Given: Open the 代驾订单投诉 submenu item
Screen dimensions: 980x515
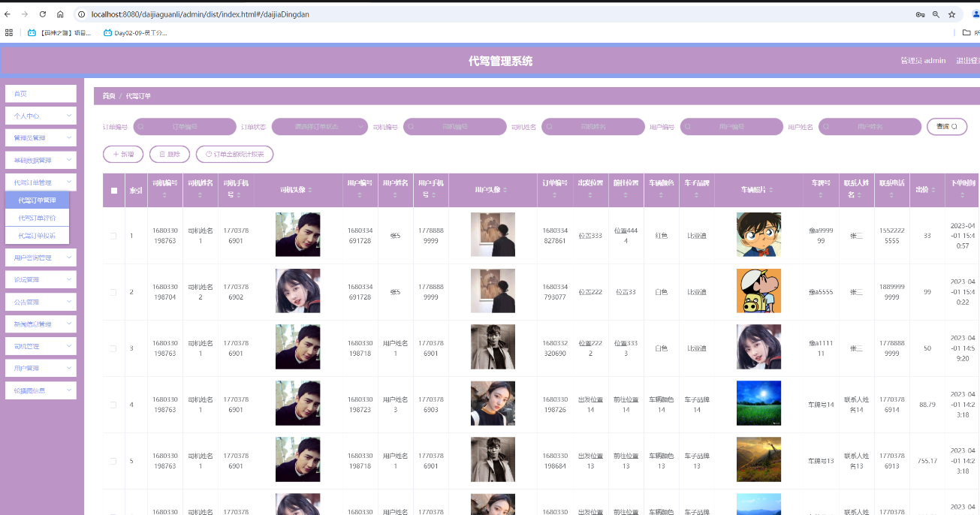Looking at the screenshot, I should point(38,235).
